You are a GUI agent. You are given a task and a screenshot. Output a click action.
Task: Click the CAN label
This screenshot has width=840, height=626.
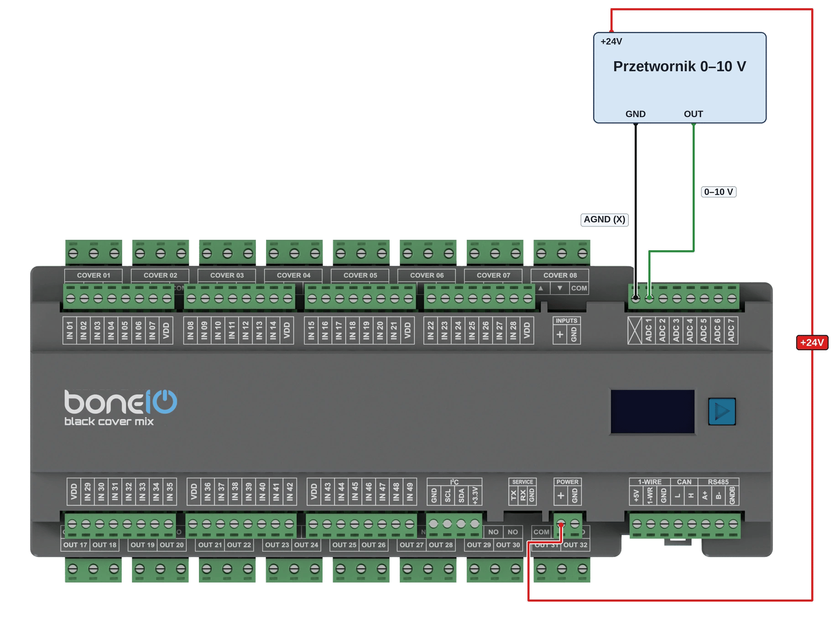coord(684,482)
